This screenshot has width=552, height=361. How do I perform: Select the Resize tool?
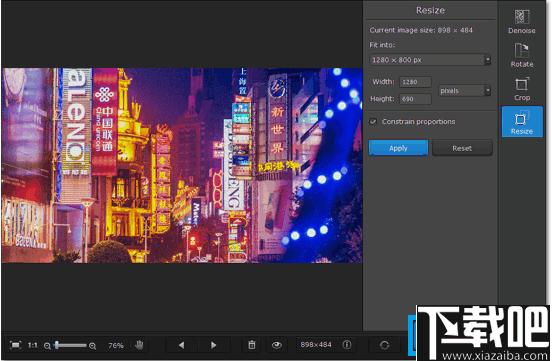click(x=522, y=122)
